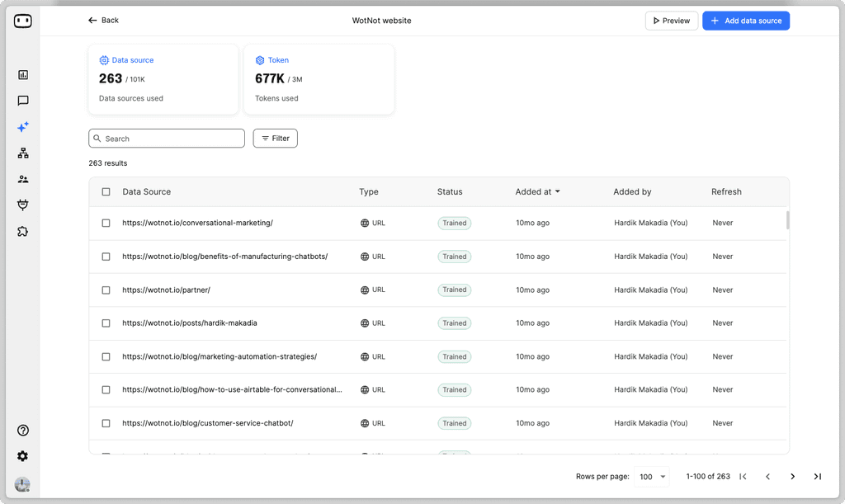Open Help via the question mark icon
Image resolution: width=845 pixels, height=504 pixels.
(22, 430)
